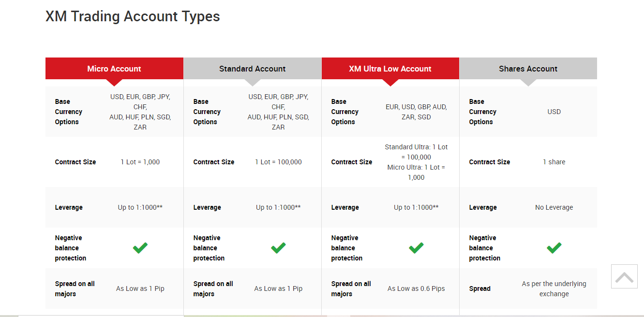Click 'As Low as 0.6 Pips' value
The image size is (644, 317).
coord(416,288)
